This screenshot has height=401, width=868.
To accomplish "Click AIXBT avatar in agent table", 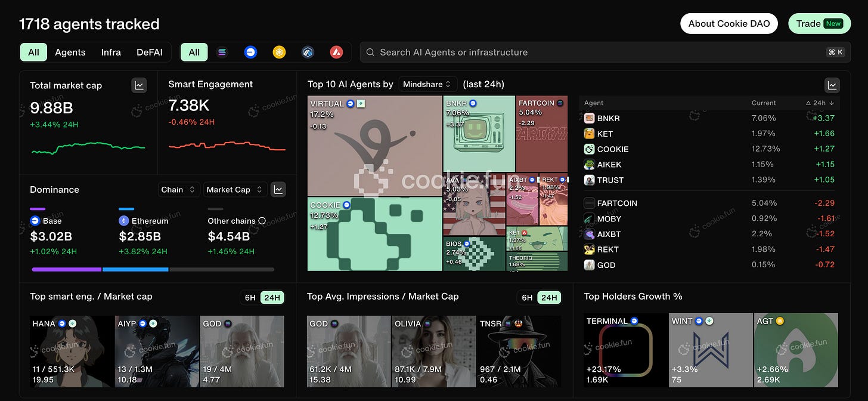I will 589,235.
